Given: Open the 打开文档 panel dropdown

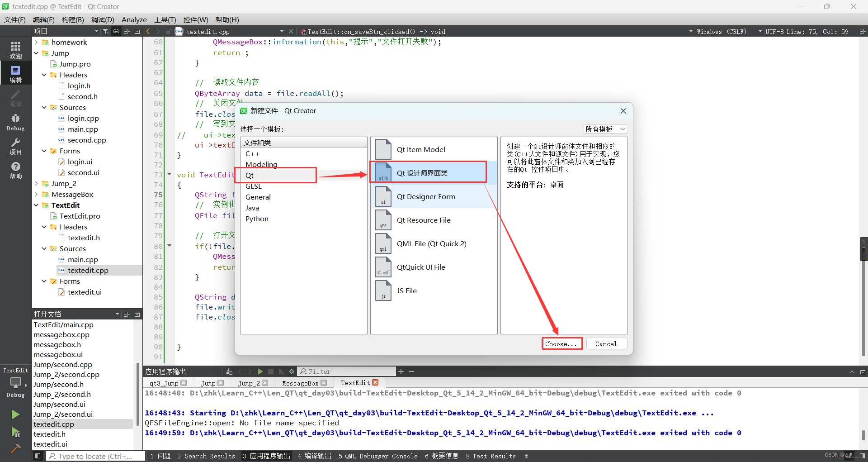Looking at the screenshot, I should tap(117, 314).
